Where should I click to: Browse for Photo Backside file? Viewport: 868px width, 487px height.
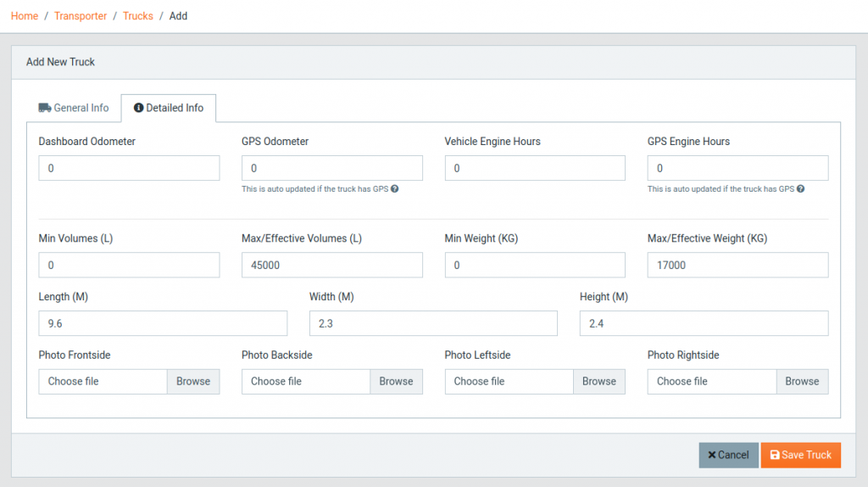pos(397,381)
